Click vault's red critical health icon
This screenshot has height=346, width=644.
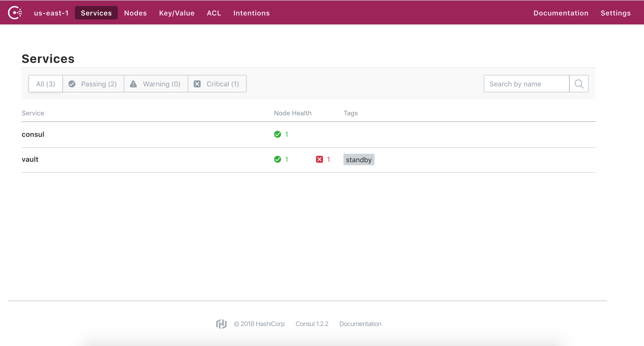[x=319, y=159]
